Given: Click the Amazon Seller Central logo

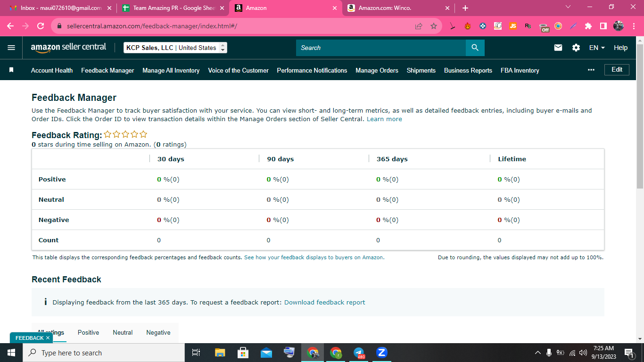Looking at the screenshot, I should pyautogui.click(x=68, y=48).
